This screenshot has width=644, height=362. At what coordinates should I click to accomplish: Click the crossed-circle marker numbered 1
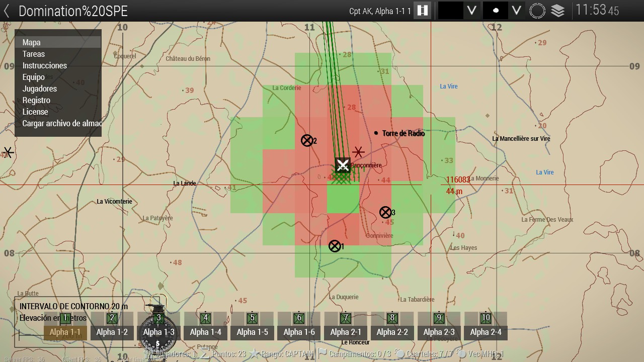tap(335, 246)
